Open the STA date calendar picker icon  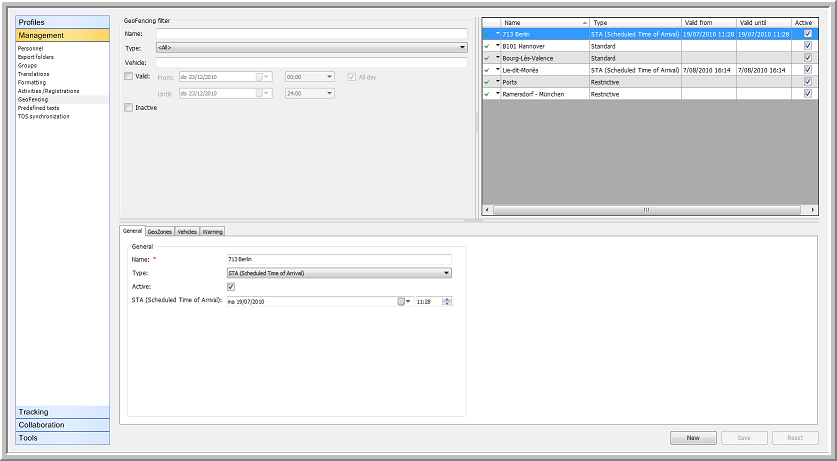[x=403, y=301]
